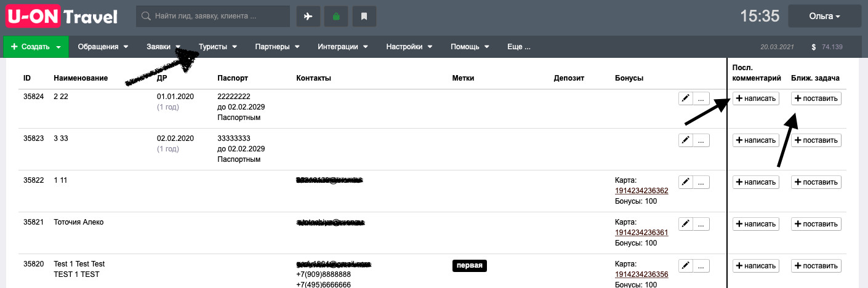
Task: Open the three-dots menu for row 35823
Action: (701, 140)
